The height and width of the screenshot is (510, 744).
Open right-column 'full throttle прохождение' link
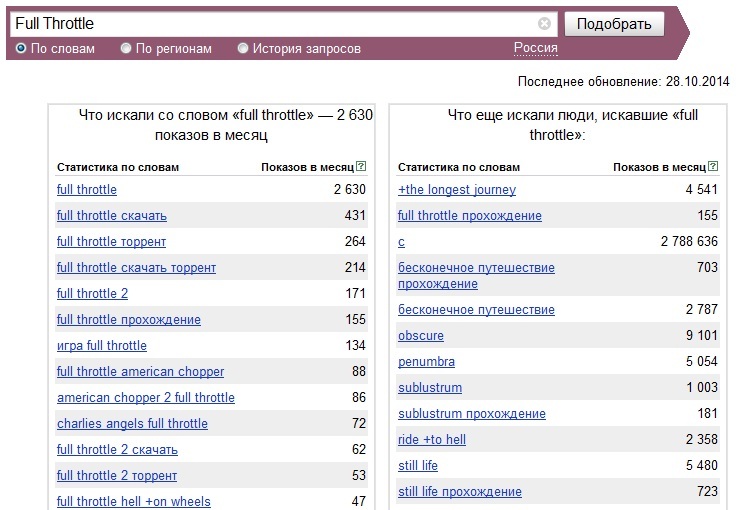click(x=470, y=216)
